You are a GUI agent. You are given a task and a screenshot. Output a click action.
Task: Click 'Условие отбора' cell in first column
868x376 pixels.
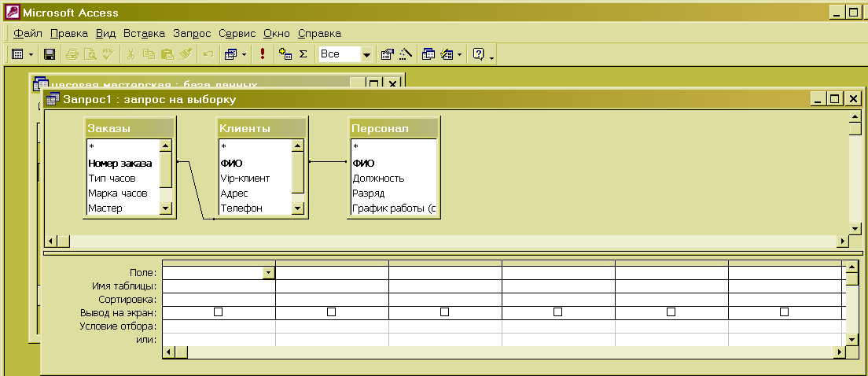219,326
